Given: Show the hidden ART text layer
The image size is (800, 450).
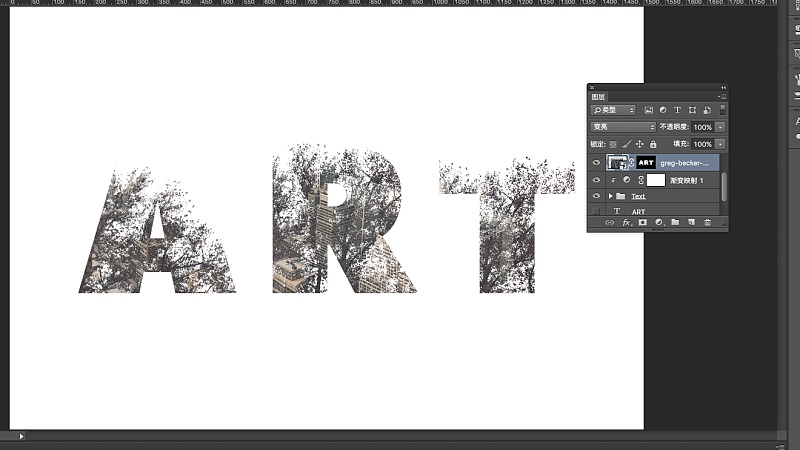Looking at the screenshot, I should pos(596,211).
